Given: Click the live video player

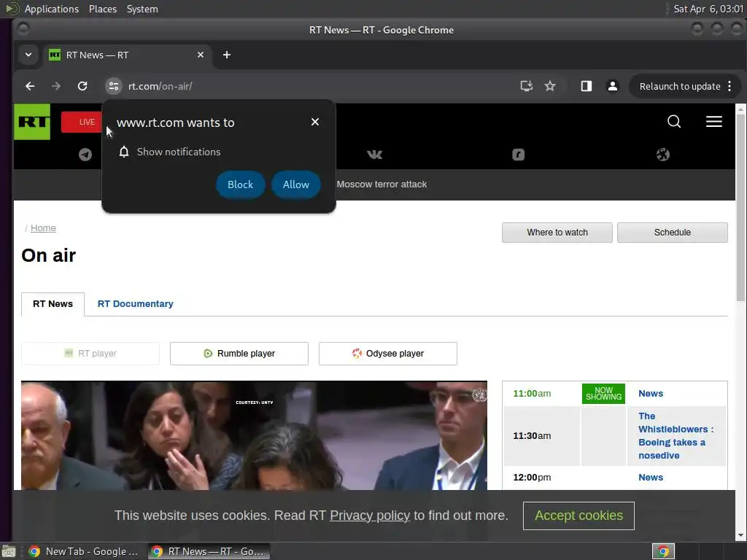Looking at the screenshot, I should pos(254,435).
